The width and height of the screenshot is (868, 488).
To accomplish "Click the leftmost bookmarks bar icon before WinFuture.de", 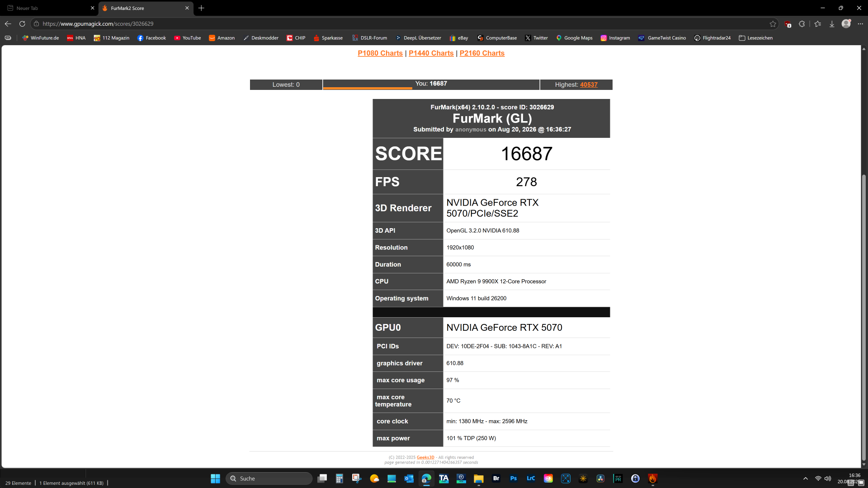I will (x=8, y=38).
